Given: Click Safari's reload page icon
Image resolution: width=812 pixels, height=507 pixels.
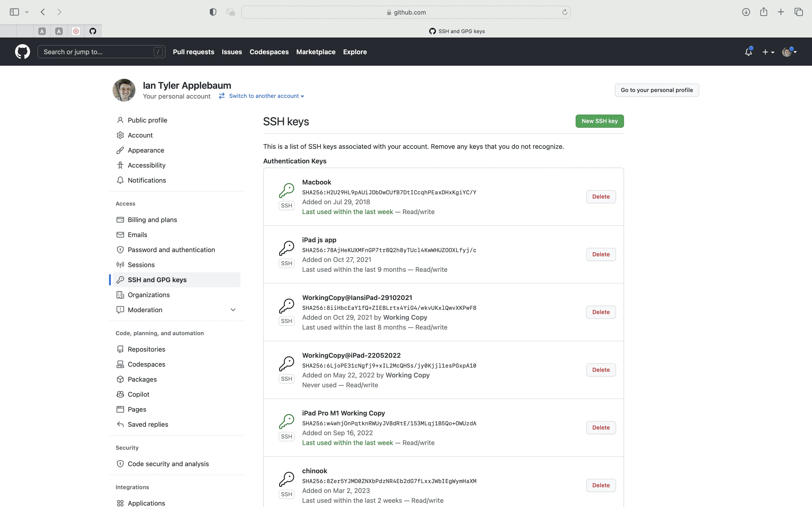Looking at the screenshot, I should tap(565, 12).
